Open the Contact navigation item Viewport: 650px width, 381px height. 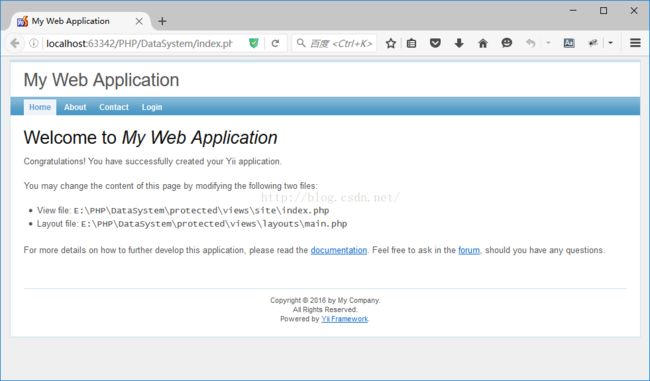(x=114, y=107)
